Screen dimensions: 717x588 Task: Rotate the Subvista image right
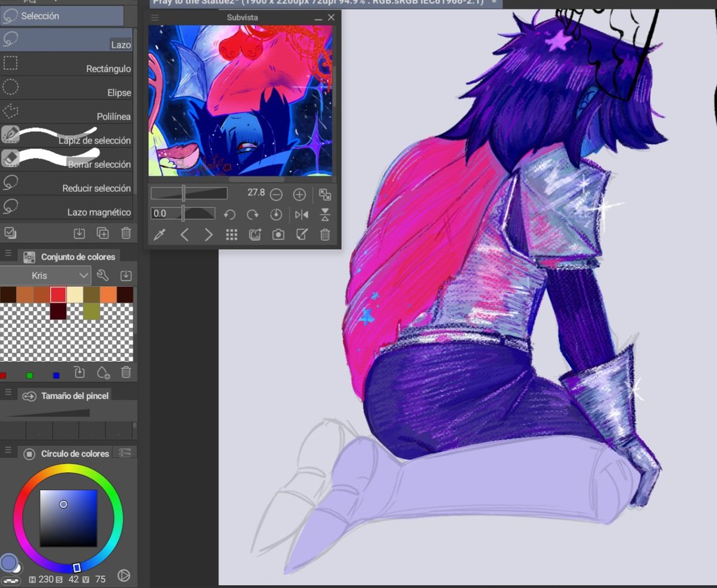pyautogui.click(x=253, y=214)
